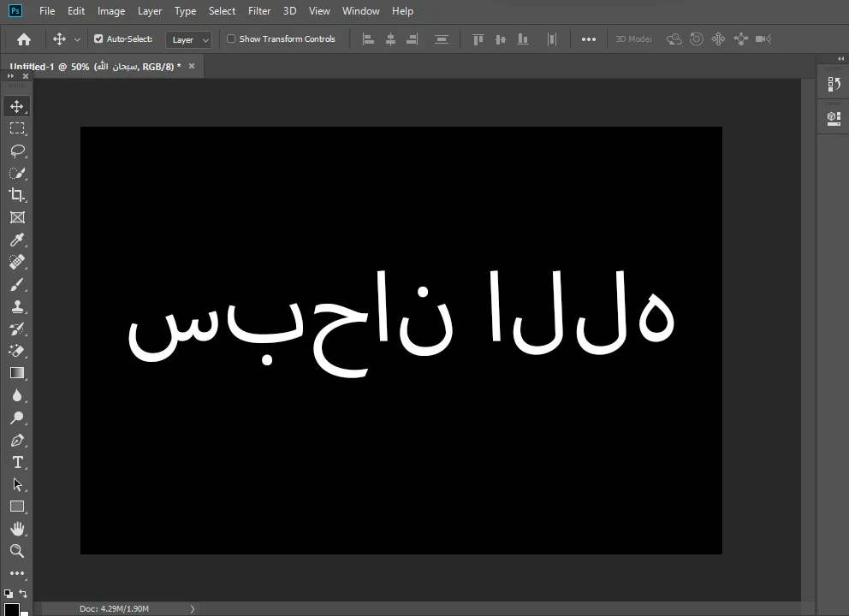This screenshot has width=849, height=616.
Task: Click the Doc: 4.29M/1.90M status text
Action: pyautogui.click(x=114, y=609)
